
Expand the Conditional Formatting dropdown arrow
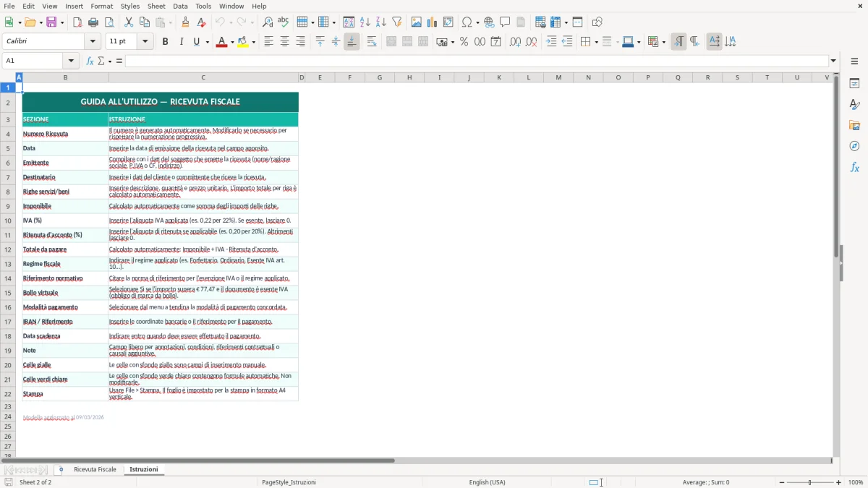pos(663,42)
